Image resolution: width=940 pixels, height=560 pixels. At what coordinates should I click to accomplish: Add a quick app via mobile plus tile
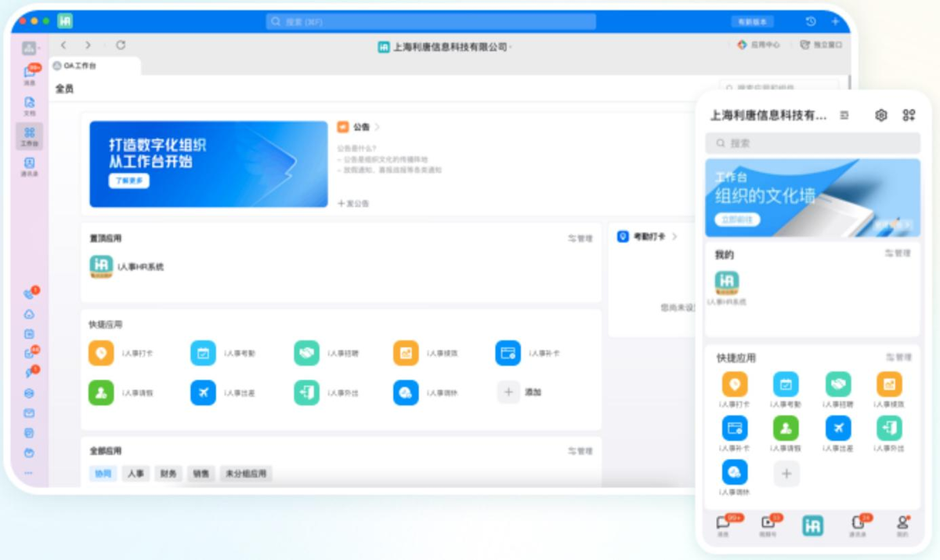[x=786, y=474]
